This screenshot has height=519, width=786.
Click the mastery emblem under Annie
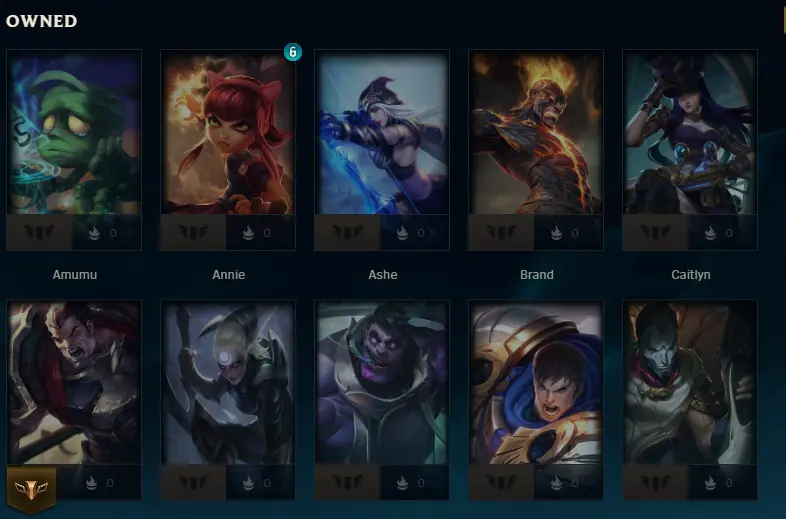pyautogui.click(x=193, y=232)
